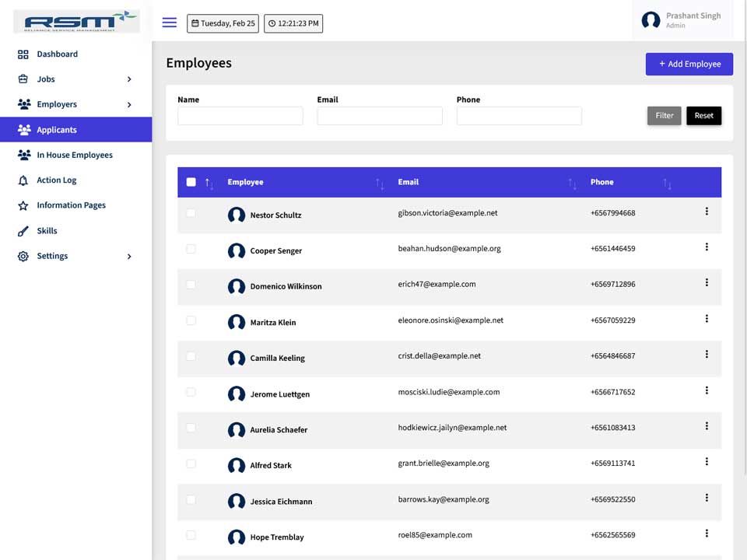Expand the Settings submenu chevron
This screenshot has height=560, width=747.
click(x=129, y=256)
